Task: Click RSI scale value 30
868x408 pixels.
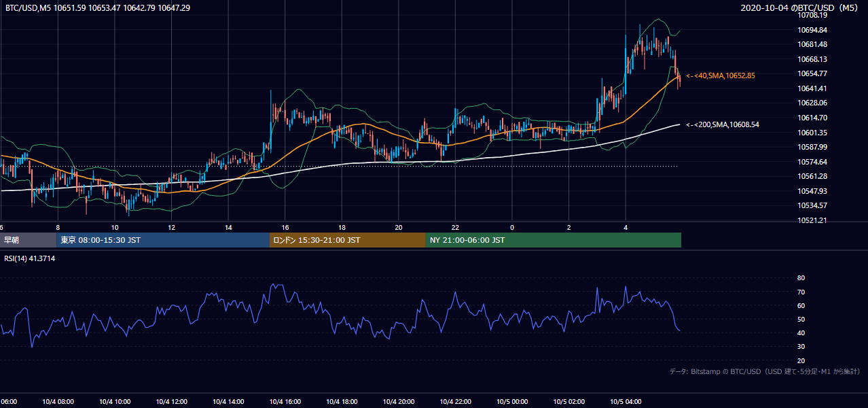Action: 801,347
